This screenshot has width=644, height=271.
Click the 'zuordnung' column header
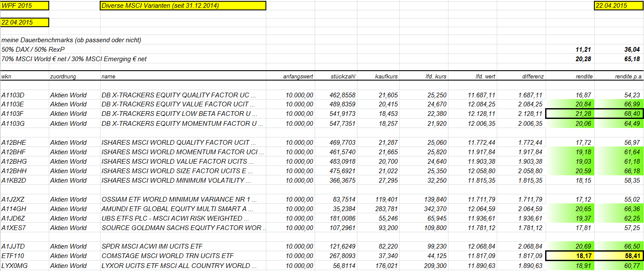pyautogui.click(x=63, y=76)
